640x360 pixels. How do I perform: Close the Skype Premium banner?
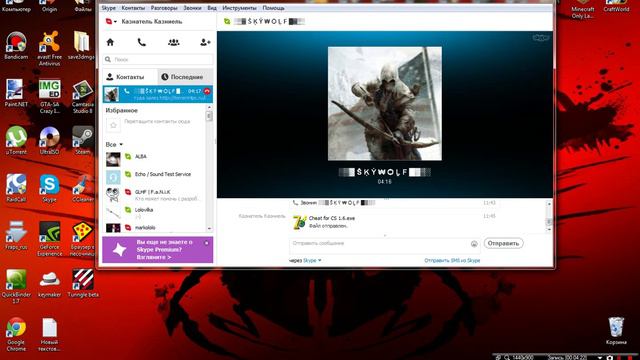point(207,243)
